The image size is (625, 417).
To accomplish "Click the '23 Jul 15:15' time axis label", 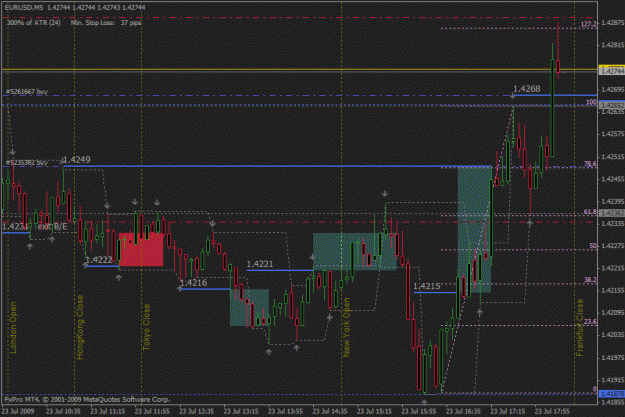I will [374, 411].
